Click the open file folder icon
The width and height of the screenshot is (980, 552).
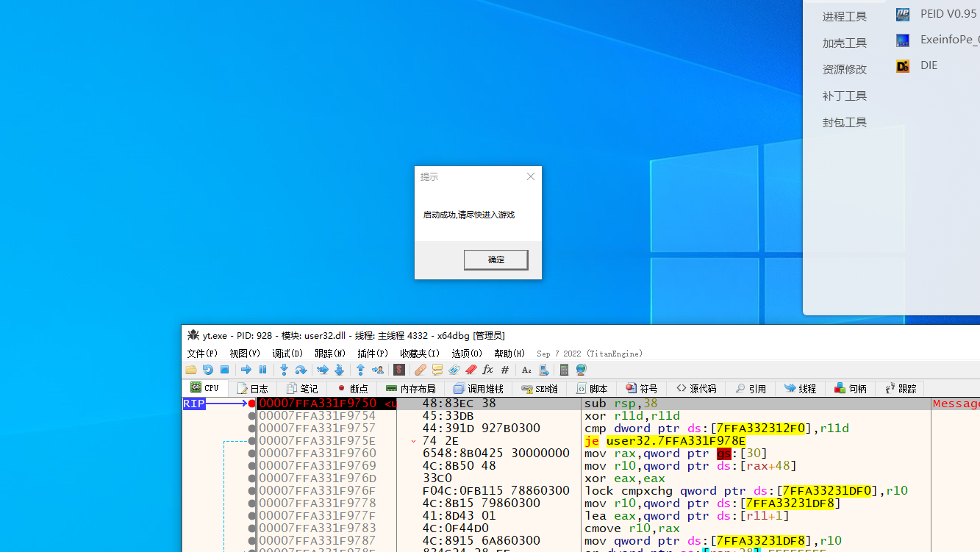tap(191, 370)
